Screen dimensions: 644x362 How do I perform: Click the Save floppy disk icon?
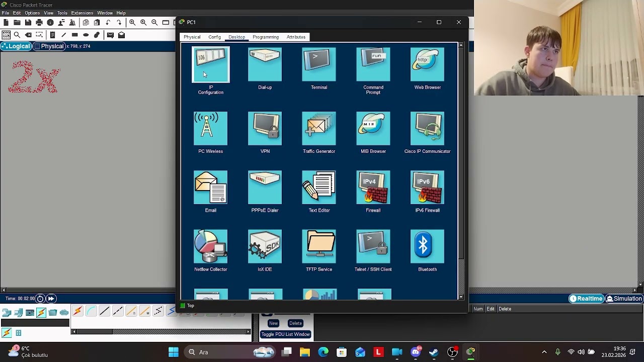pyautogui.click(x=28, y=23)
